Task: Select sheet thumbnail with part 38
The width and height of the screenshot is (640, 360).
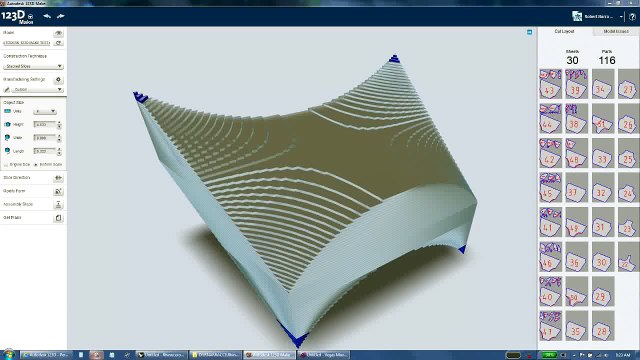Action: [576, 118]
